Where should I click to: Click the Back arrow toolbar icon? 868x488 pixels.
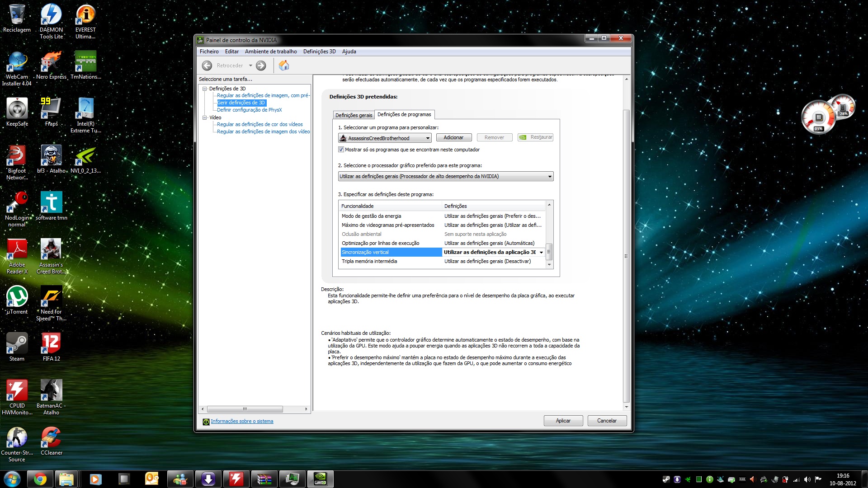(x=207, y=66)
